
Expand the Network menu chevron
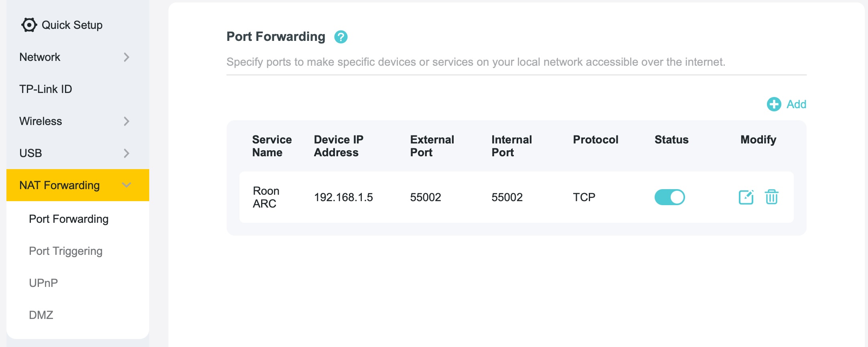point(126,57)
